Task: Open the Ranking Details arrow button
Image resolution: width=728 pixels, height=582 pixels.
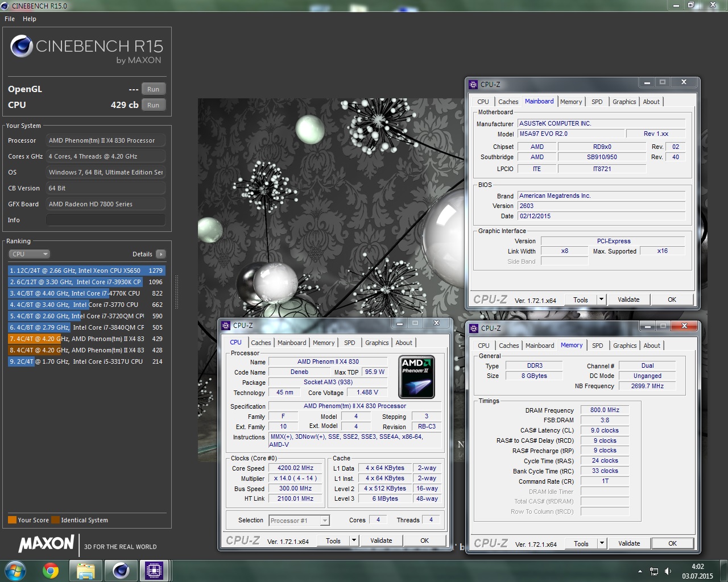Action: [161, 254]
